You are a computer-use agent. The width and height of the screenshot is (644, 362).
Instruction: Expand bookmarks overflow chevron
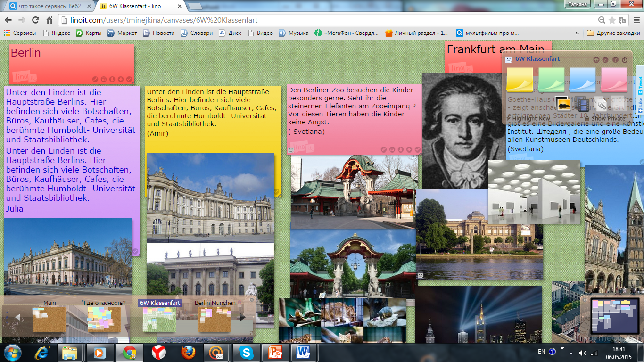[x=578, y=33]
